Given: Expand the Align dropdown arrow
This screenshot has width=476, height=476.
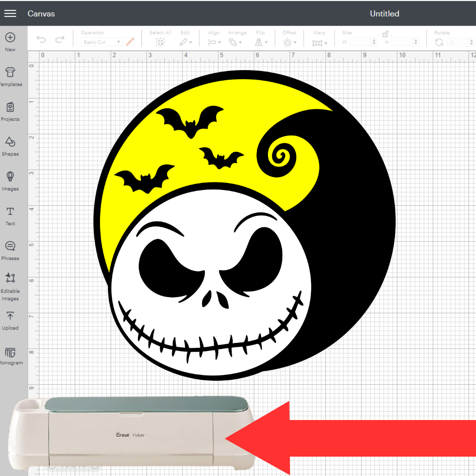Looking at the screenshot, I should (219, 42).
